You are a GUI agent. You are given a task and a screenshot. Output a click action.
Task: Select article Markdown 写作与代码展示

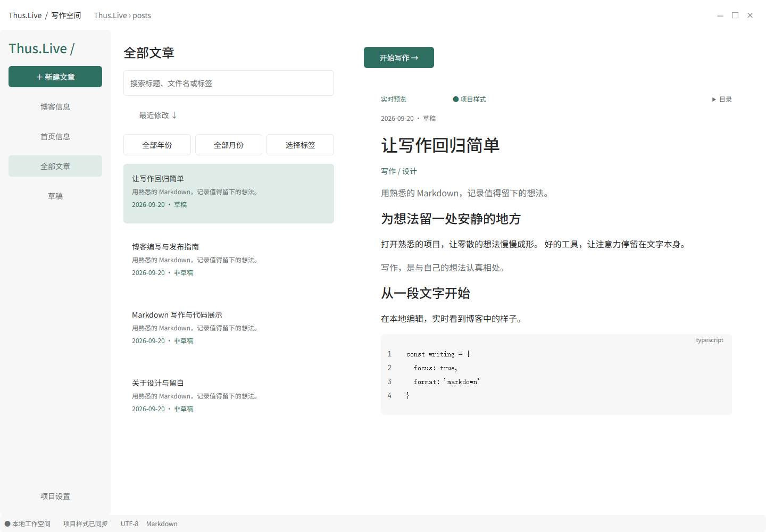point(229,330)
